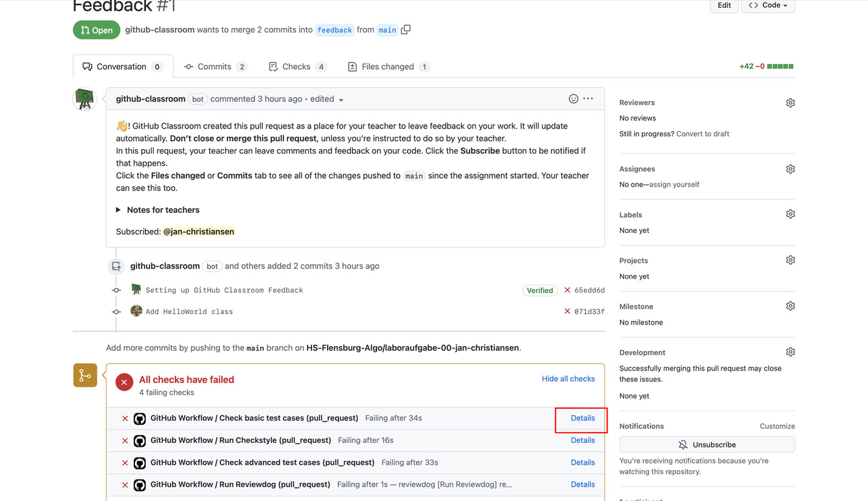
Task: Click the Assignees gear icon
Action: click(790, 169)
